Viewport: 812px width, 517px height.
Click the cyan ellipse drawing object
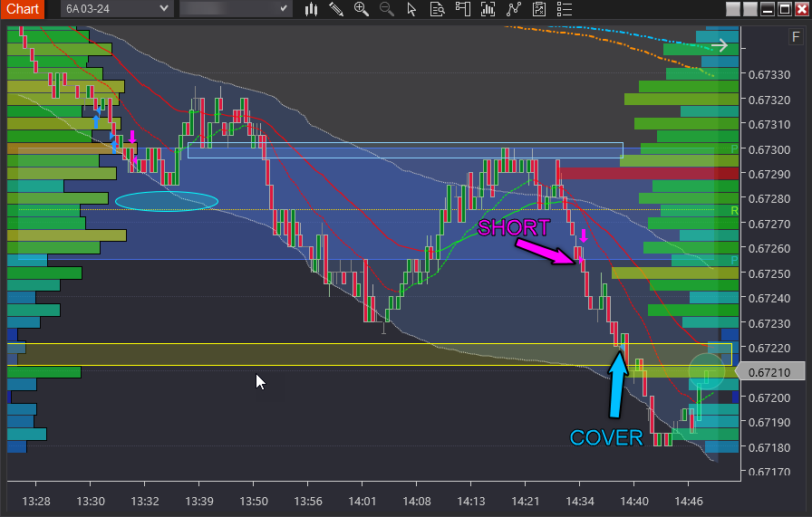[167, 201]
